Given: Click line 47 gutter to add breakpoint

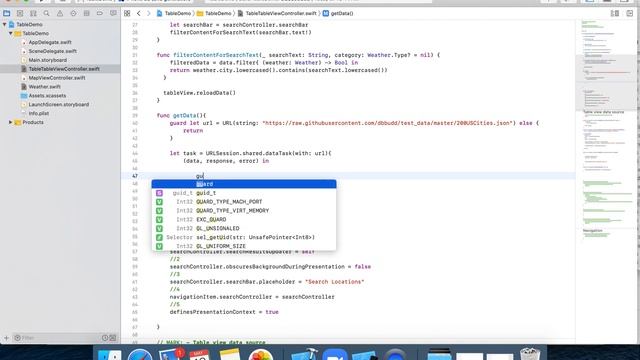Looking at the screenshot, I should point(135,176).
